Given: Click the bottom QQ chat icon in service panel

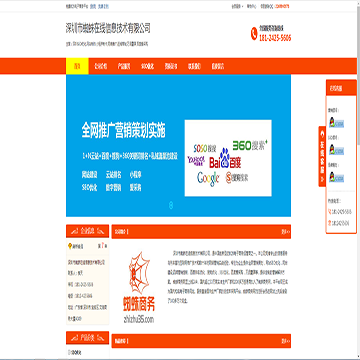Looking at the screenshot, I should click(x=336, y=177).
